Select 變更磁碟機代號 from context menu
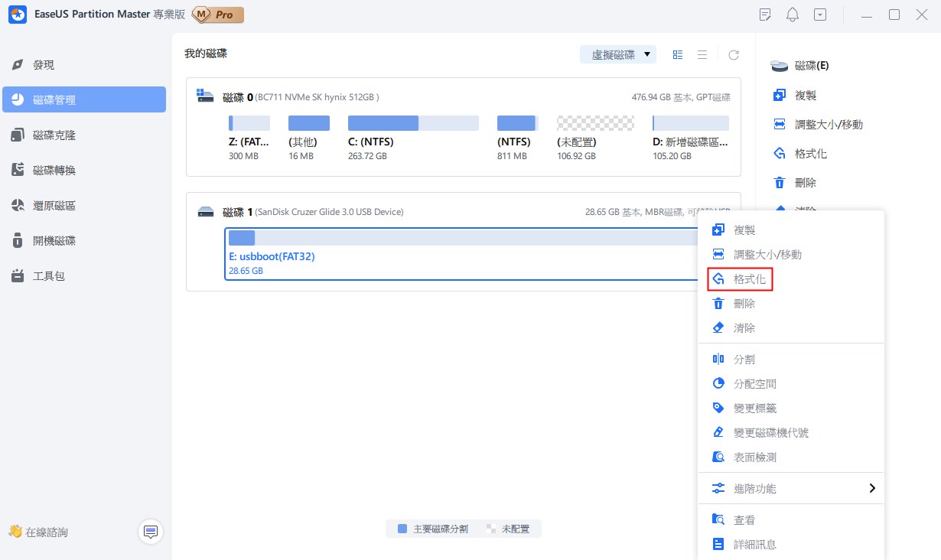Image resolution: width=941 pixels, height=560 pixels. coord(770,432)
